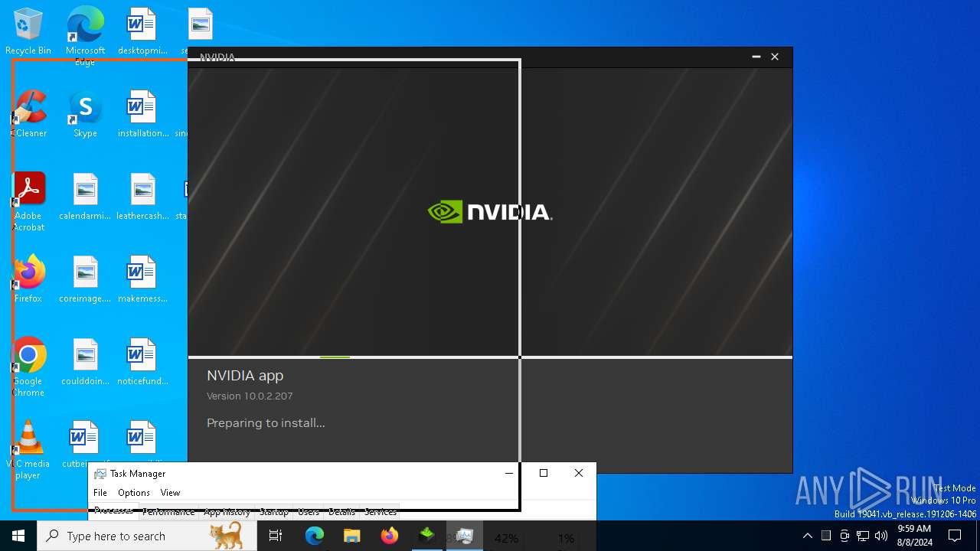
Task: Select the coreimage... image file icon
Action: (85, 280)
